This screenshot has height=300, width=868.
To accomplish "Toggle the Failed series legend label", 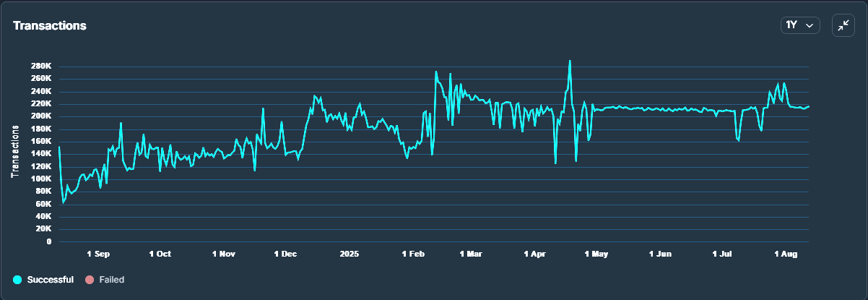I will click(x=112, y=279).
